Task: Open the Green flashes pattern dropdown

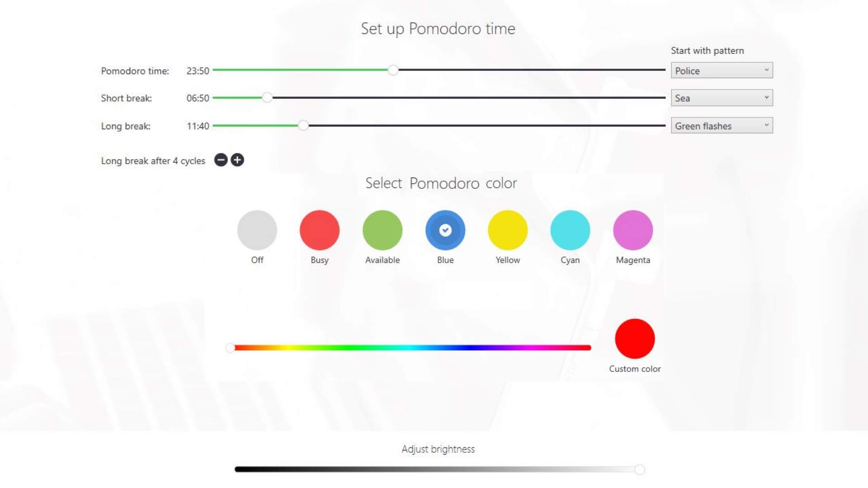Action: click(722, 126)
